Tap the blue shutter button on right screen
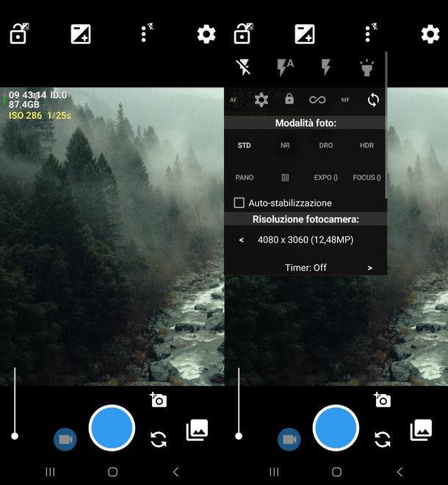The height and width of the screenshot is (485, 448). point(336,428)
